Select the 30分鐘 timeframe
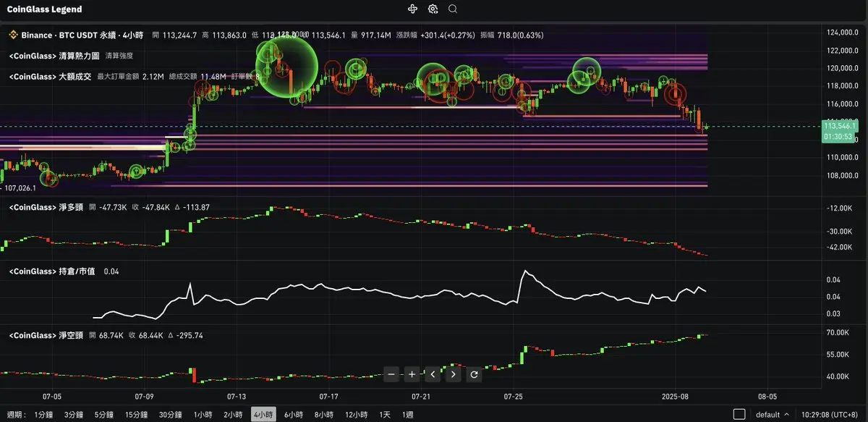This screenshot has height=422, width=868. [x=171, y=415]
